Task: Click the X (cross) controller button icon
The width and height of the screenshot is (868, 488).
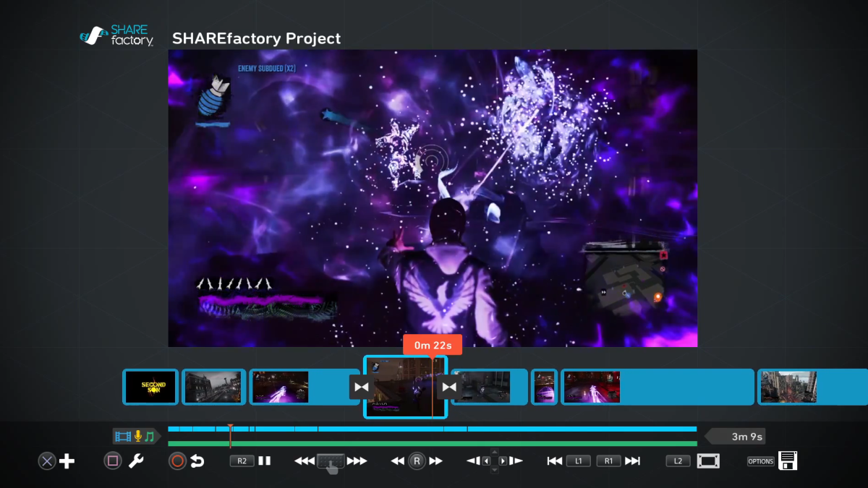Action: [x=47, y=461]
